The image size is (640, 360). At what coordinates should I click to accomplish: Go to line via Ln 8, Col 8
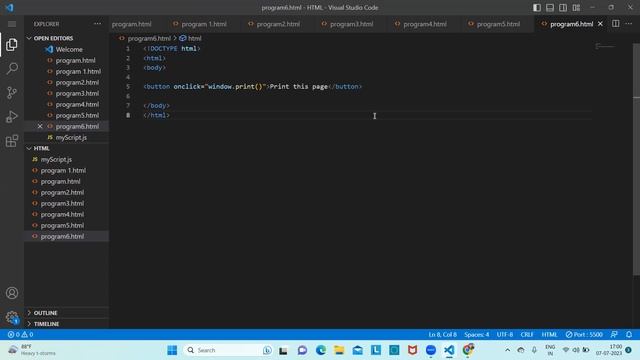pyautogui.click(x=442, y=334)
